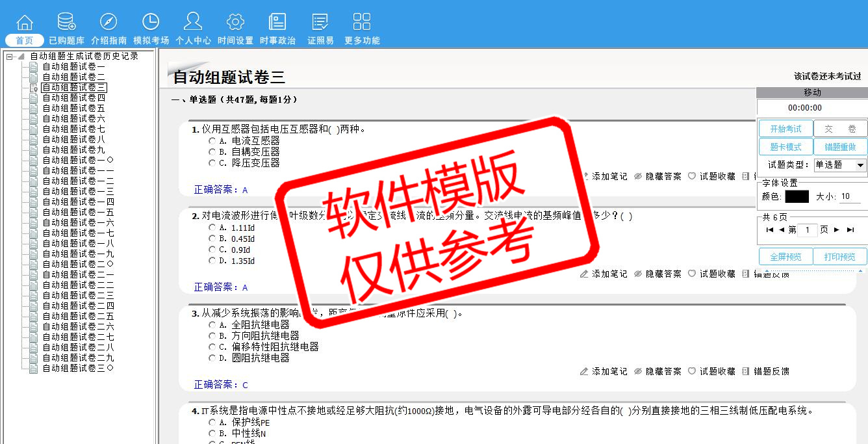Select option A 电流互感器 for question 1
Viewport: 868px width, 444px height.
coord(212,140)
